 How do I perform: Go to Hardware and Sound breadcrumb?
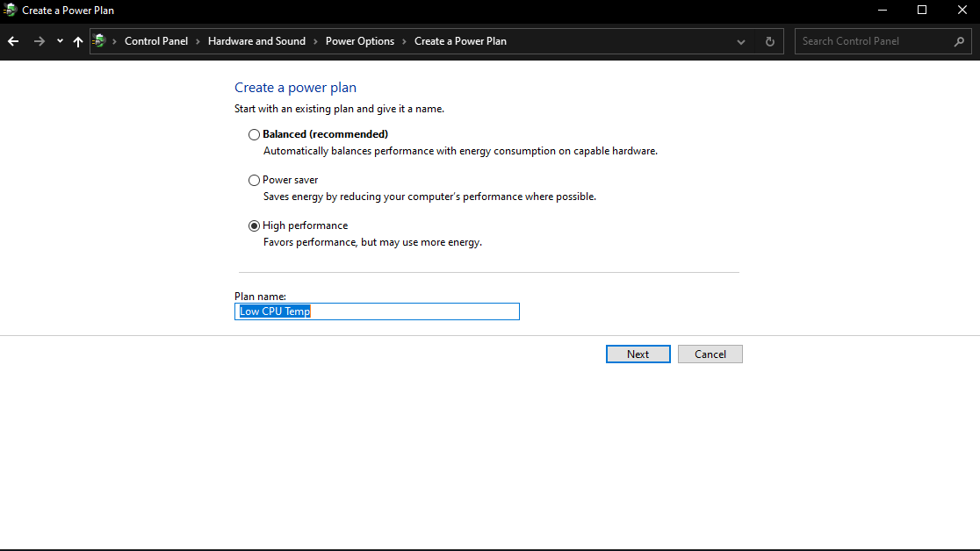click(x=256, y=41)
